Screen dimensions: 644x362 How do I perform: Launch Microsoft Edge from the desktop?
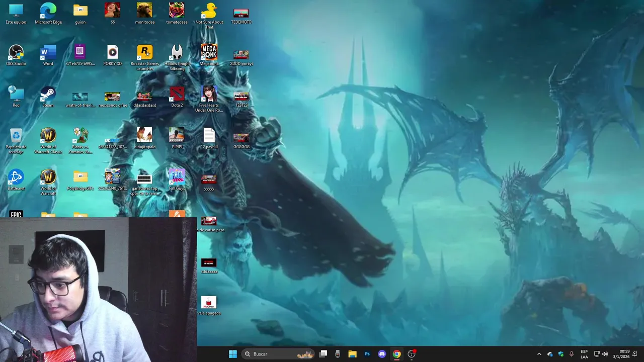click(x=48, y=14)
